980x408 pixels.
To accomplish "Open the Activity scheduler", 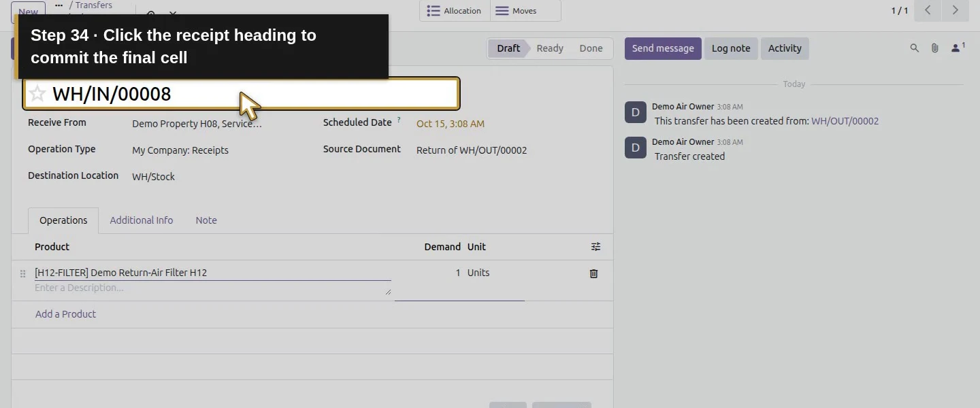I will 785,48.
